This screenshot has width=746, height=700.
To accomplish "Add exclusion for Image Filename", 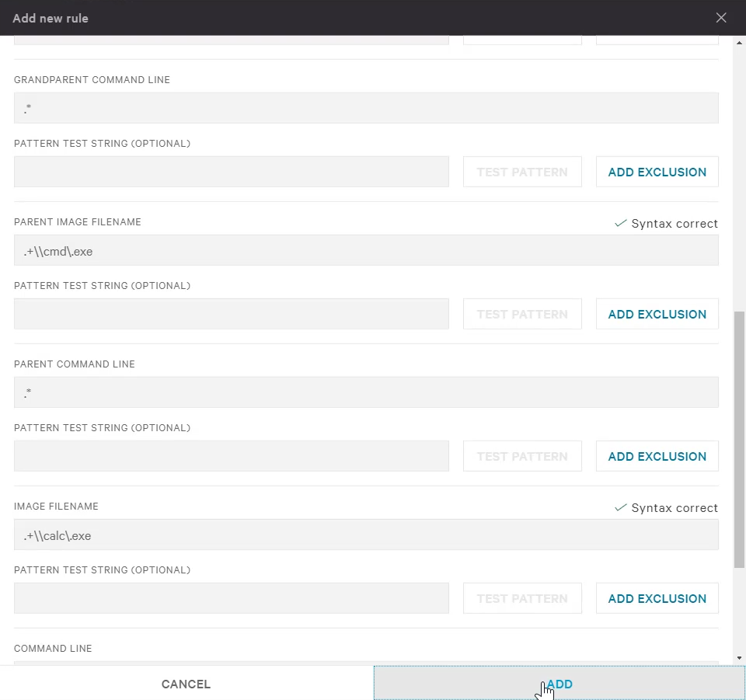I will 657,598.
